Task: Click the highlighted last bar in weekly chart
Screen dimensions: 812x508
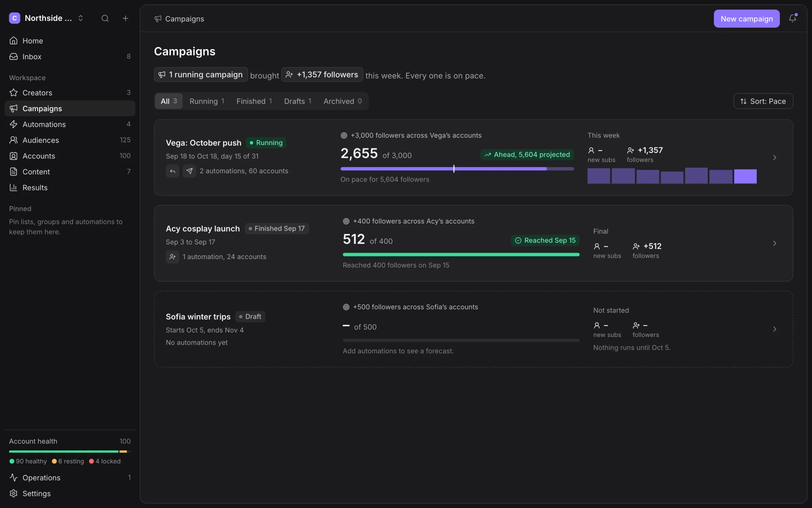Action: 745,176
